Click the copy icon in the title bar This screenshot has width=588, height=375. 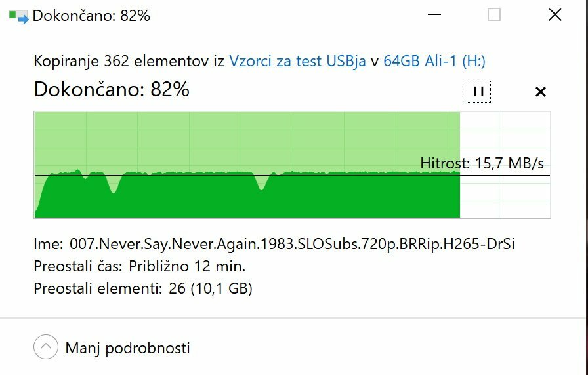(19, 17)
